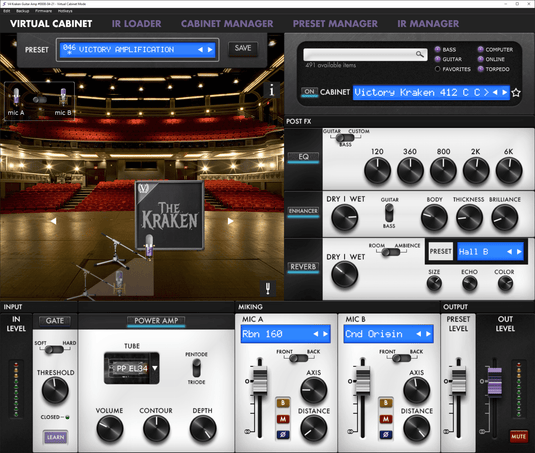Toggle Mic B 'B' orange button

coord(386,403)
